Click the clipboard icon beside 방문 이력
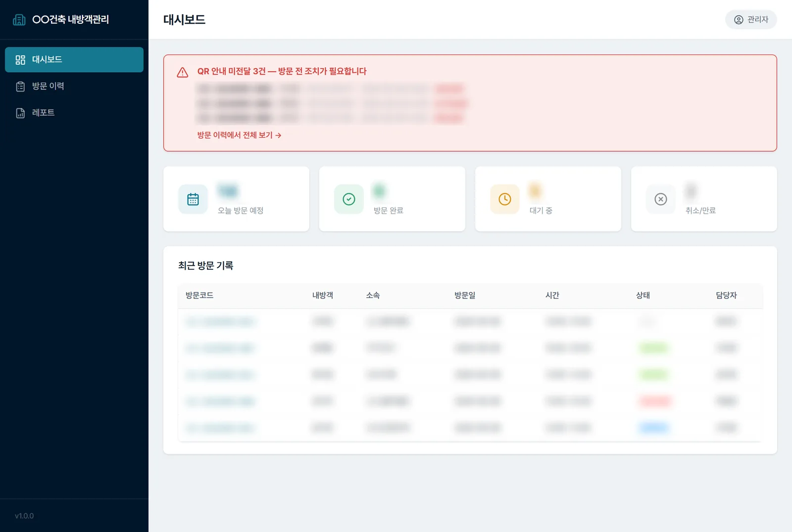 (20, 87)
